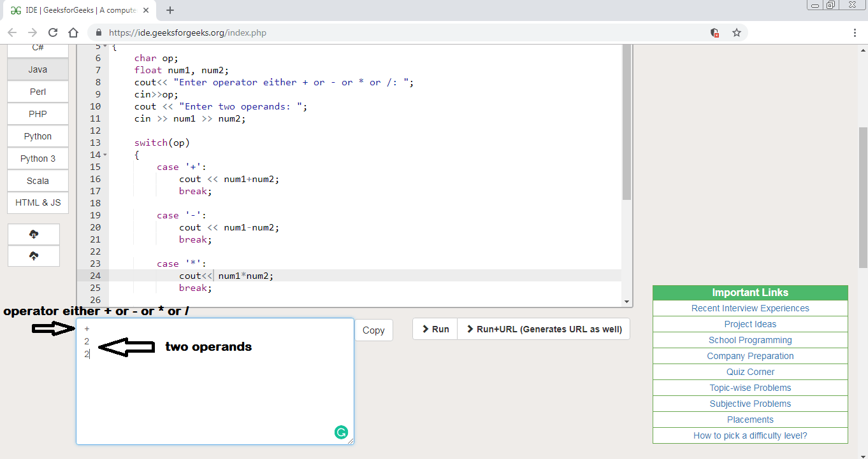Collapse the code fold arrow at line 5
Viewport: 868px width, 459px height.
[105, 47]
